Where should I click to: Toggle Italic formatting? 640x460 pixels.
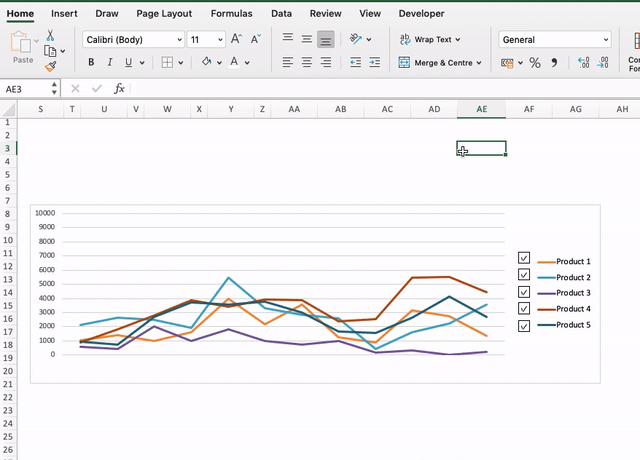[110, 62]
